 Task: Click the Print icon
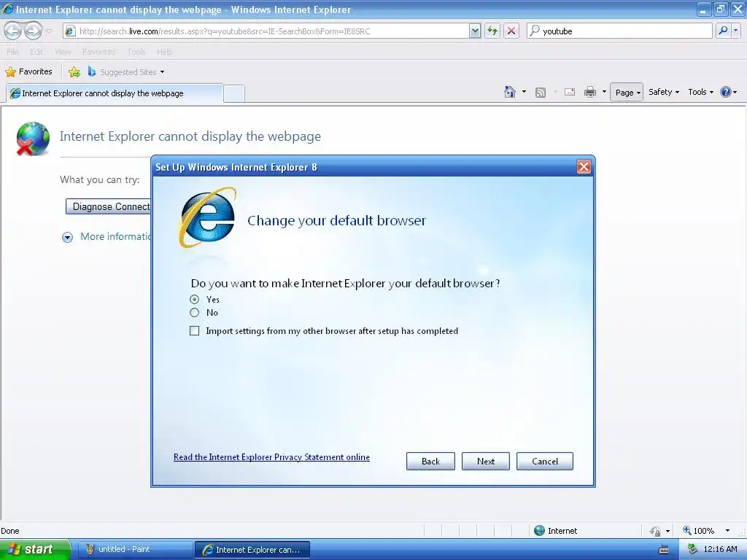(x=589, y=92)
